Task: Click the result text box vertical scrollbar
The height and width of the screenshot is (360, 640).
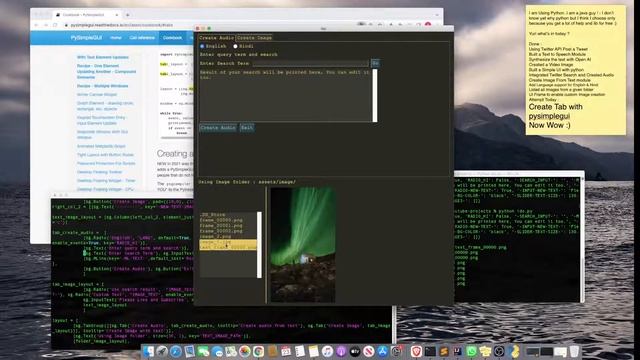Action: coord(375,95)
